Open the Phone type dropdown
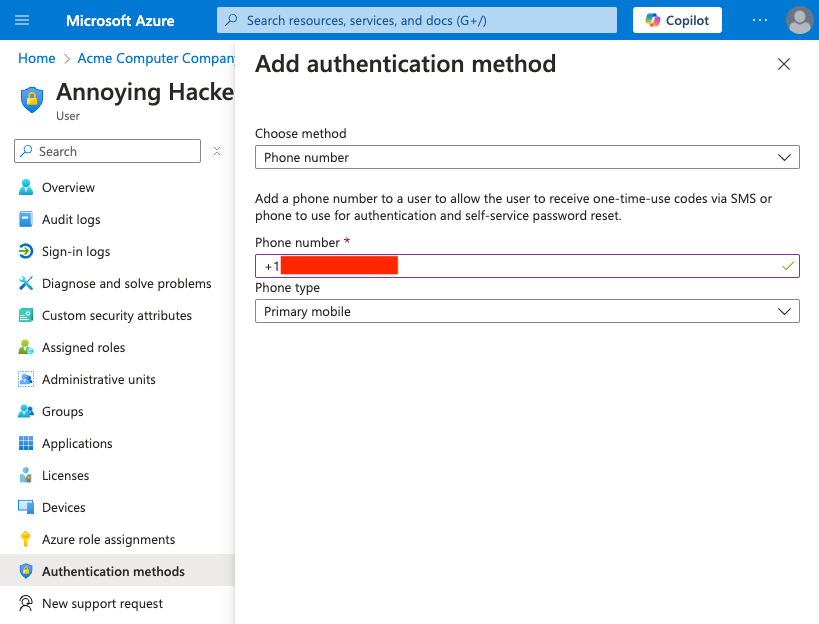 (x=527, y=311)
